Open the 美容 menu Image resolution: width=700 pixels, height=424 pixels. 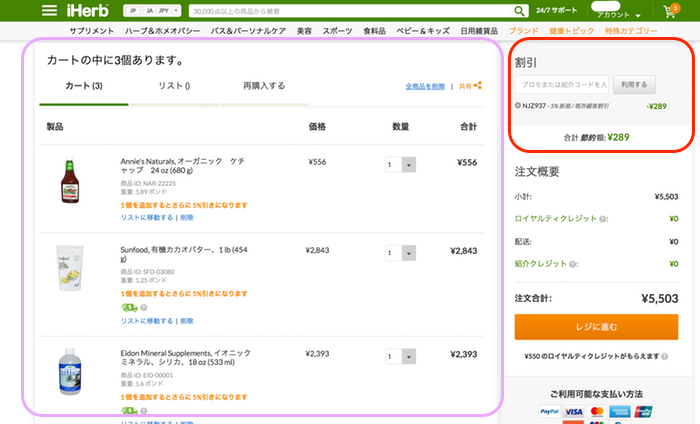tap(304, 31)
